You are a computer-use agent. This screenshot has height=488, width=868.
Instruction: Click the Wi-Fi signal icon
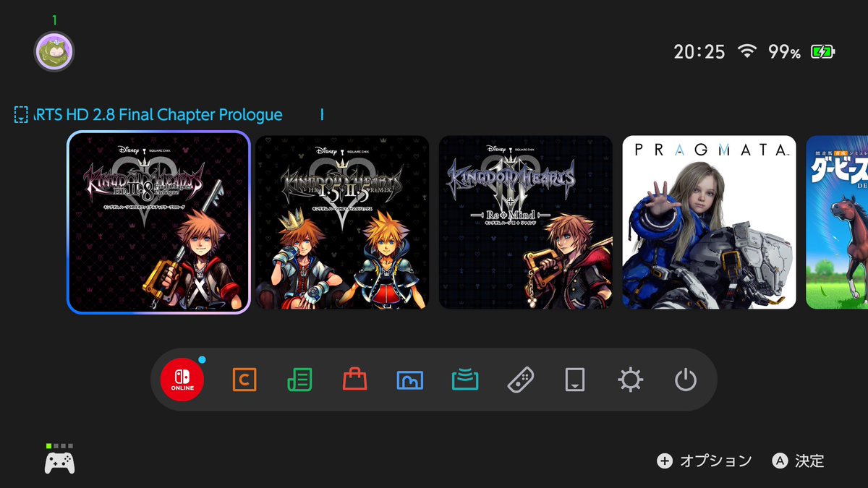[x=746, y=52]
